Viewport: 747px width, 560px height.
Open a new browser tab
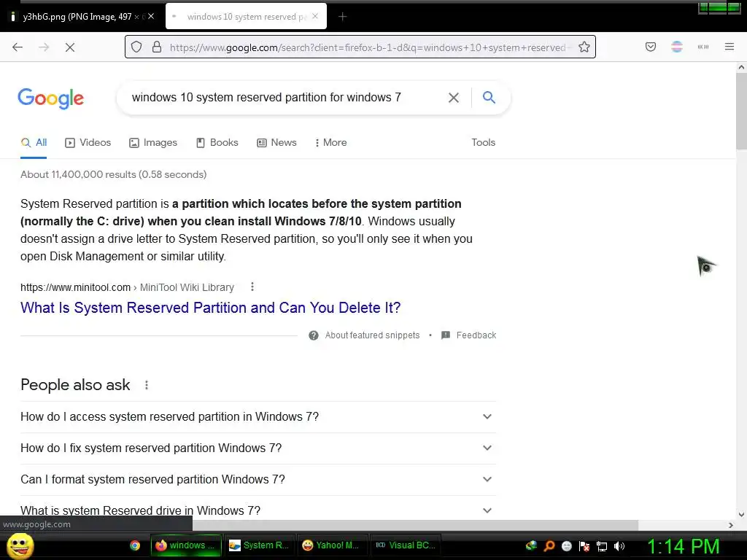343,17
